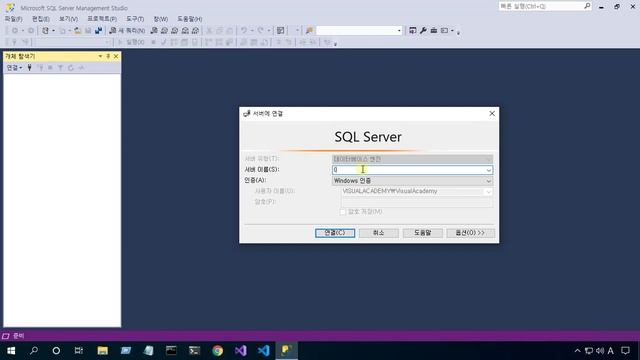
Task: Click the Quick Launch magnifier icon
Action: [x=587, y=6]
